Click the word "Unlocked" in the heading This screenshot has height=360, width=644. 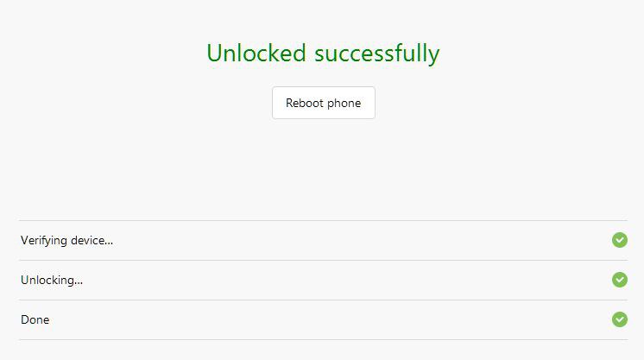(x=256, y=54)
